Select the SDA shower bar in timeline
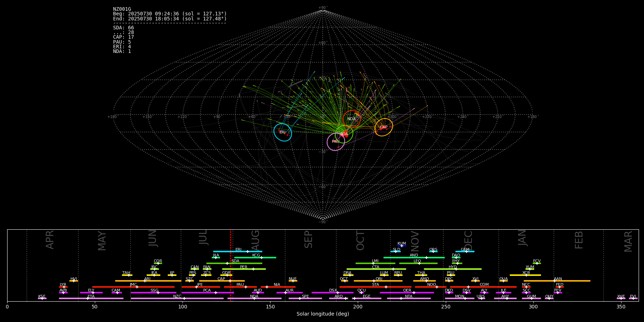The width and height of the screenshot is (644, 322). point(234,263)
